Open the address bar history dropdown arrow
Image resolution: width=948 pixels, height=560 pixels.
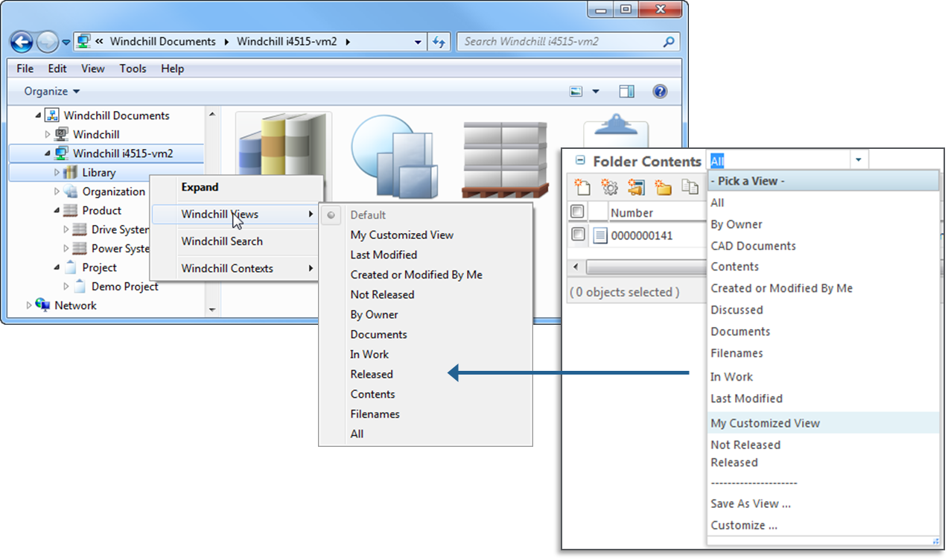click(419, 42)
